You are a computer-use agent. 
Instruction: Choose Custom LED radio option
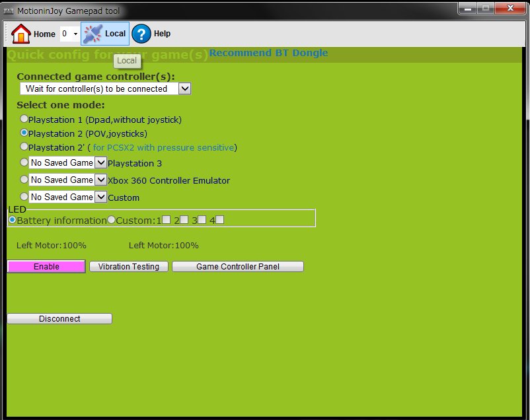(111, 220)
